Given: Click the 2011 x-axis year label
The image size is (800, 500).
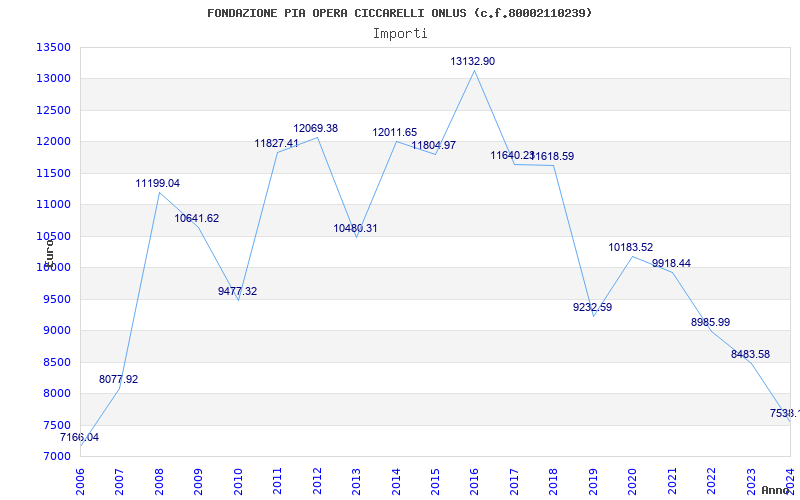Looking at the screenshot, I should pos(278,481).
